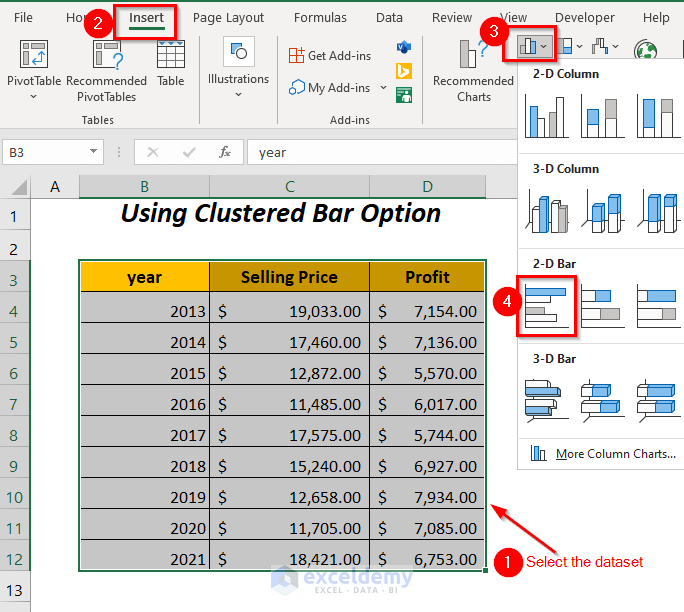Select 100% Stacked Column chart

pyautogui.click(x=657, y=117)
